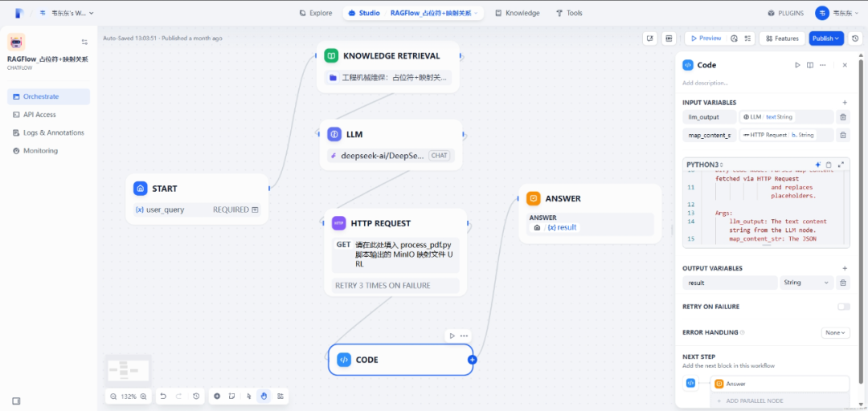This screenshot has width=868, height=411.
Task: Open the Features button
Action: click(782, 39)
